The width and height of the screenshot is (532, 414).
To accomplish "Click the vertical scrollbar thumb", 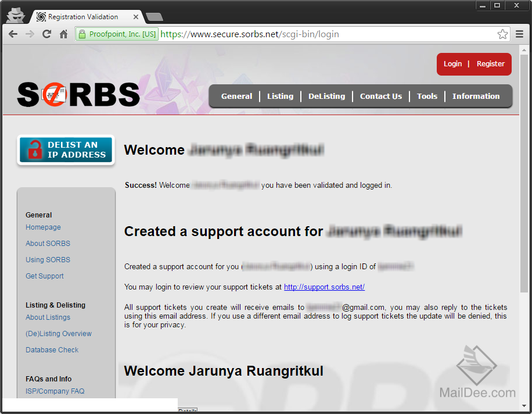I will click(524, 173).
